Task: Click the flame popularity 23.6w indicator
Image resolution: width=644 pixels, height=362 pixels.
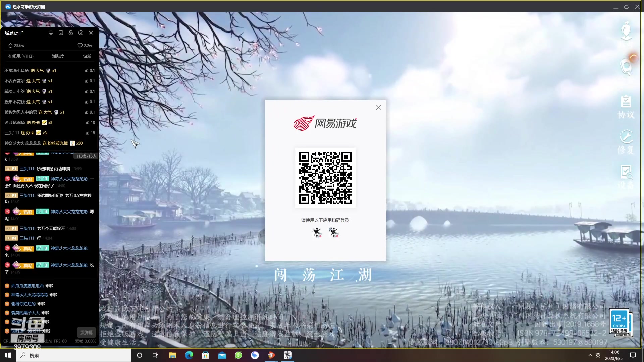Action: point(16,45)
